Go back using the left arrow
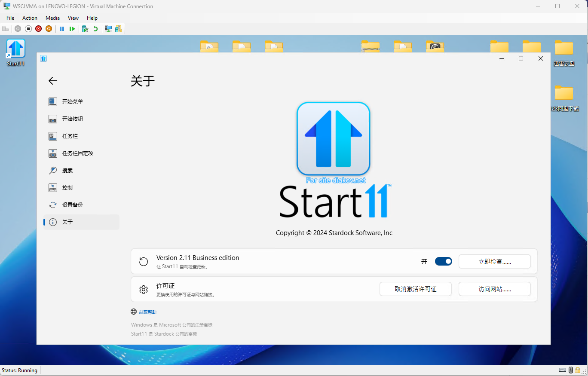Image resolution: width=588 pixels, height=376 pixels. point(53,81)
